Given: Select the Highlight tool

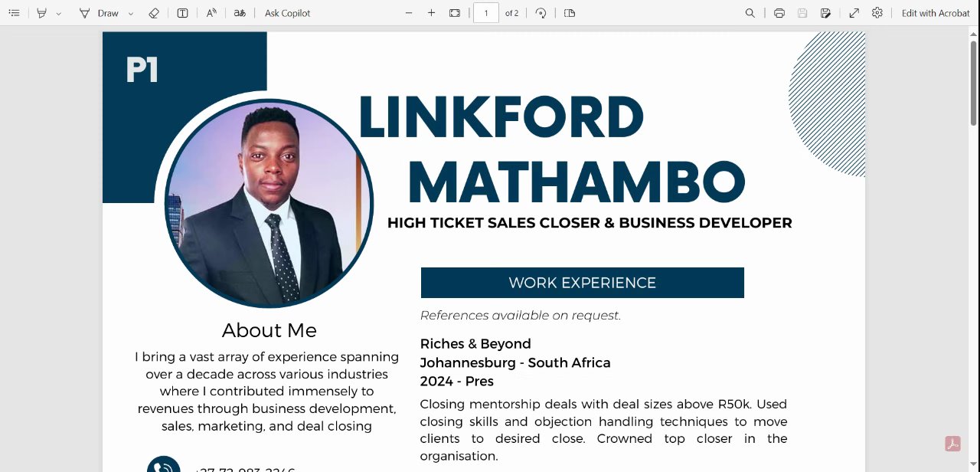Looking at the screenshot, I should point(42,13).
